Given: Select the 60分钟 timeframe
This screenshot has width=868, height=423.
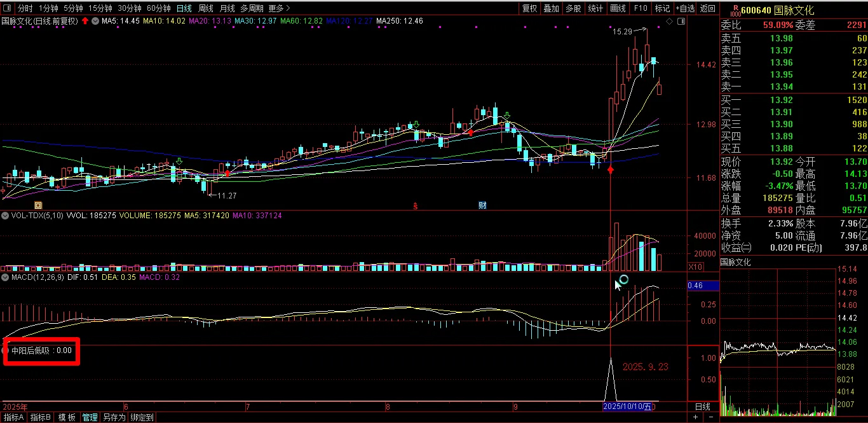Looking at the screenshot, I should tap(158, 8).
